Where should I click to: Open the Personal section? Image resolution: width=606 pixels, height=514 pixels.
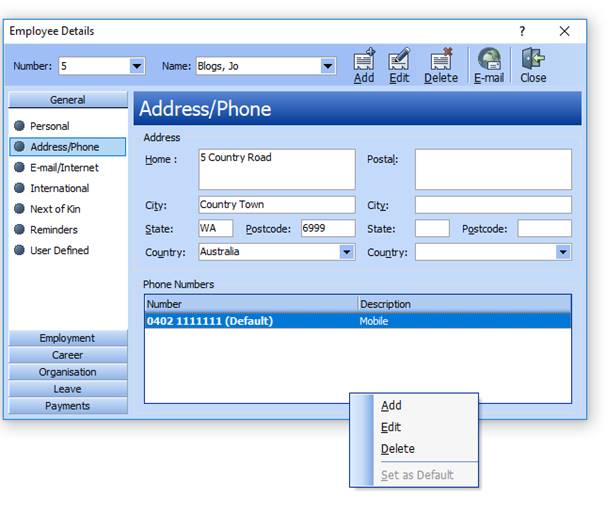click(49, 126)
